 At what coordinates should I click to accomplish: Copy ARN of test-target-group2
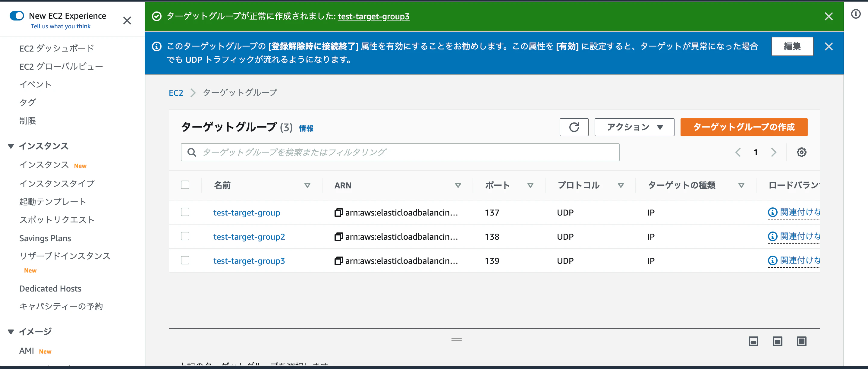point(338,237)
